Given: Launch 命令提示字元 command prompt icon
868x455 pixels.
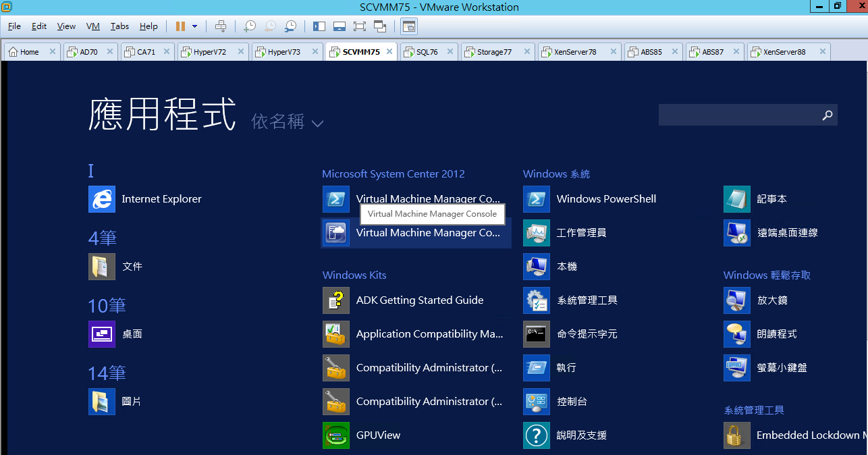Looking at the screenshot, I should click(537, 334).
